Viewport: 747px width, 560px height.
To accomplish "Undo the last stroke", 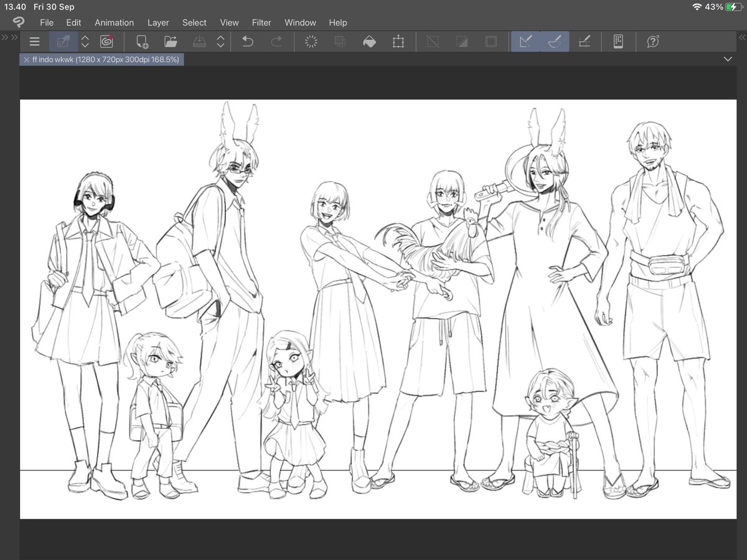I will tap(247, 42).
